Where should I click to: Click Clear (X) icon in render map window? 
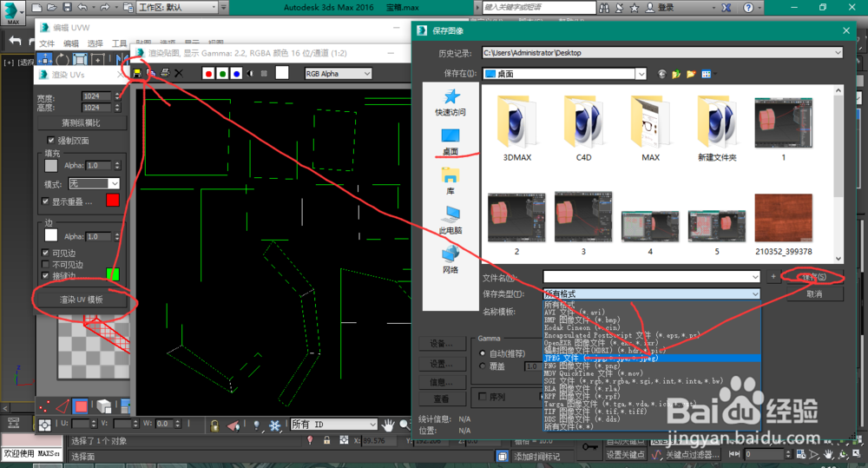pyautogui.click(x=178, y=73)
